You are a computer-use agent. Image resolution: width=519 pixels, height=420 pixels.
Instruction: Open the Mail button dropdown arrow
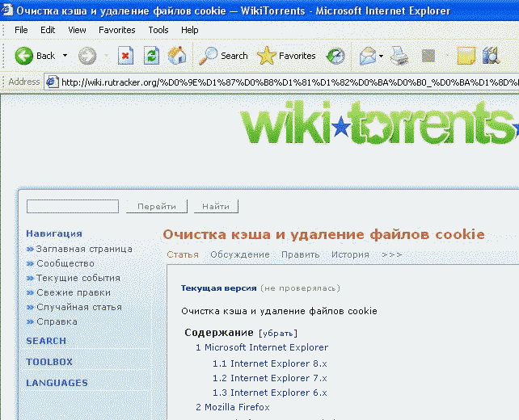(x=381, y=56)
